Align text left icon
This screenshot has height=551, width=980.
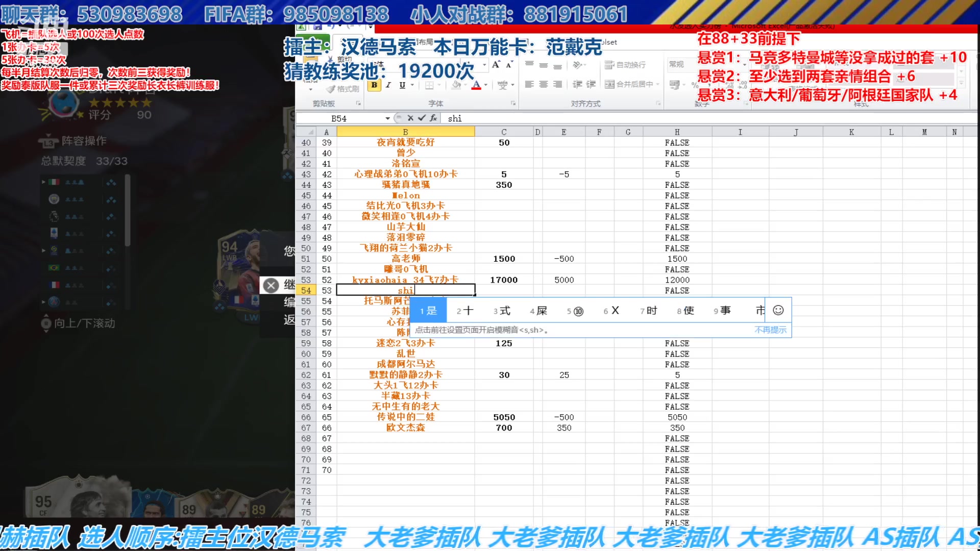529,84
